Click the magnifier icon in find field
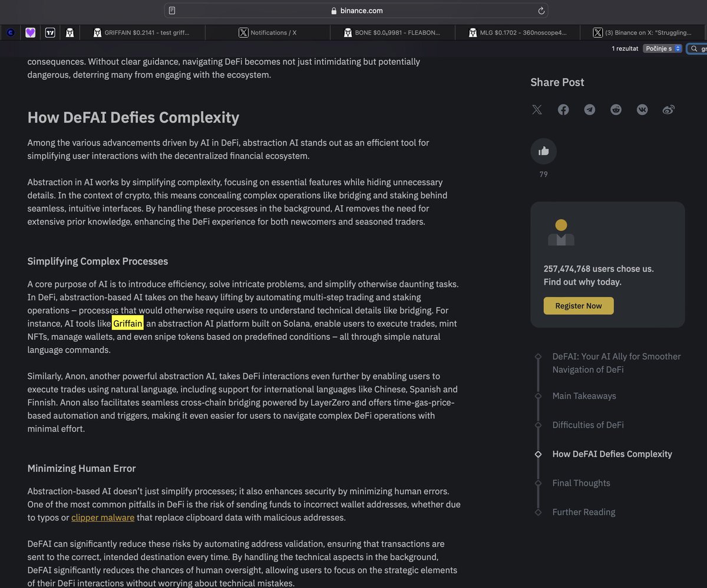 [x=695, y=49]
